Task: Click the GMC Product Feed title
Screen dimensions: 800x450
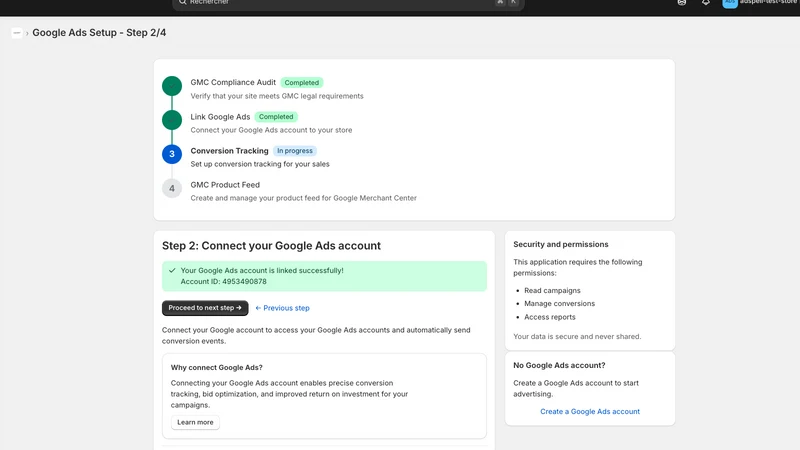Action: 225,185
